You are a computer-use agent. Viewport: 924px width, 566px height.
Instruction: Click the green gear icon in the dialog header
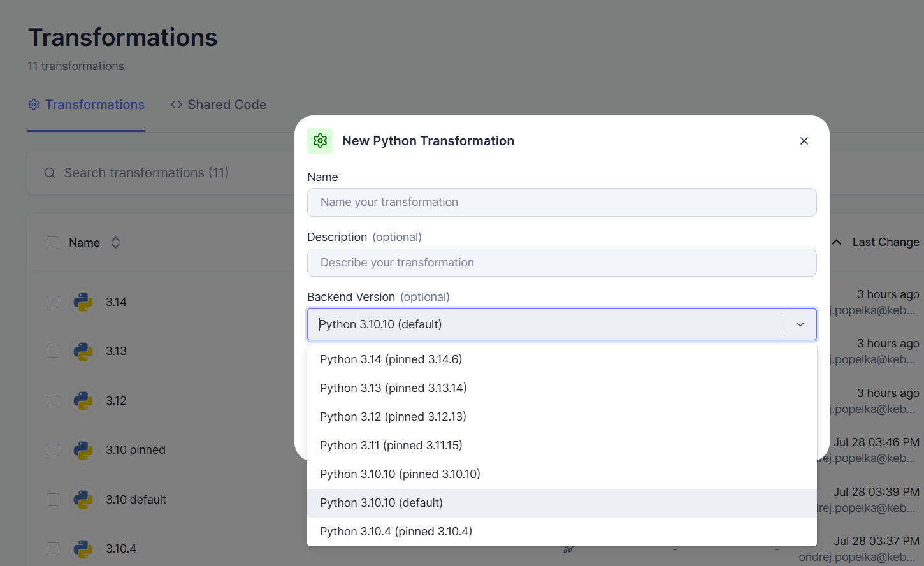[x=320, y=141]
